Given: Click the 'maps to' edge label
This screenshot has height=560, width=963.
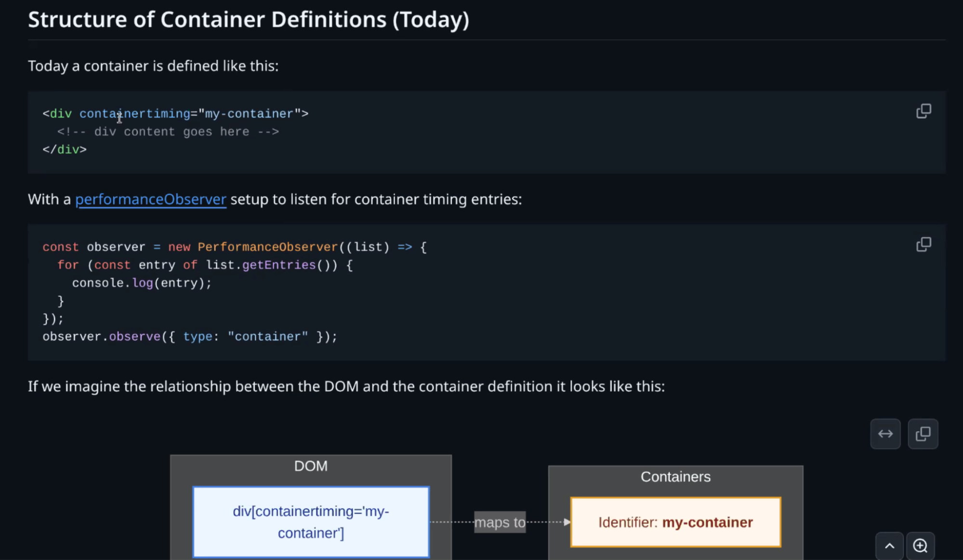Looking at the screenshot, I should click(500, 522).
